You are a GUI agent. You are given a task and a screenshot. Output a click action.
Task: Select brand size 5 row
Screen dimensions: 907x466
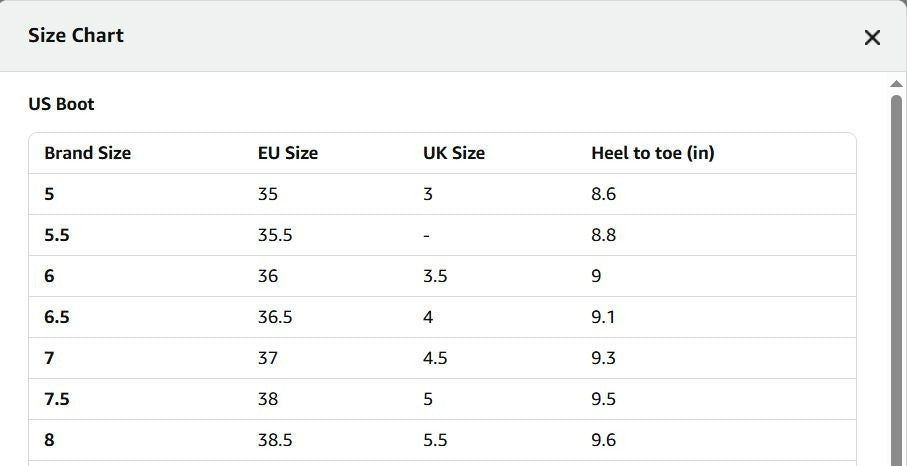coord(442,194)
